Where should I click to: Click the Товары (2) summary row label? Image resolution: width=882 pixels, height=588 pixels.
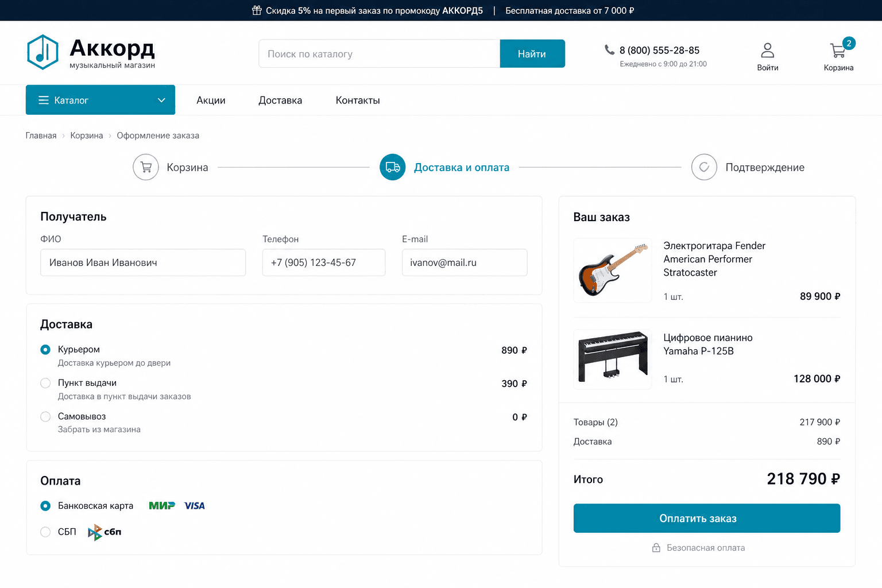point(595,422)
